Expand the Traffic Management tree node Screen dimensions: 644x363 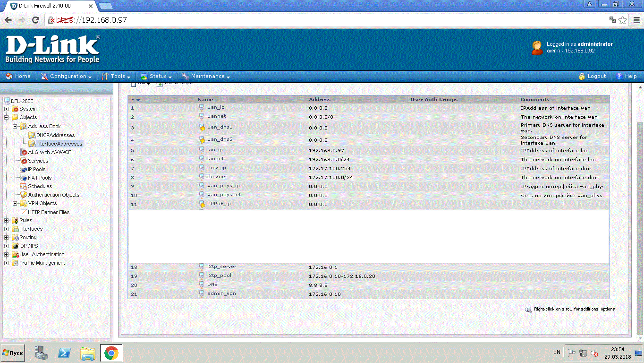tap(7, 263)
